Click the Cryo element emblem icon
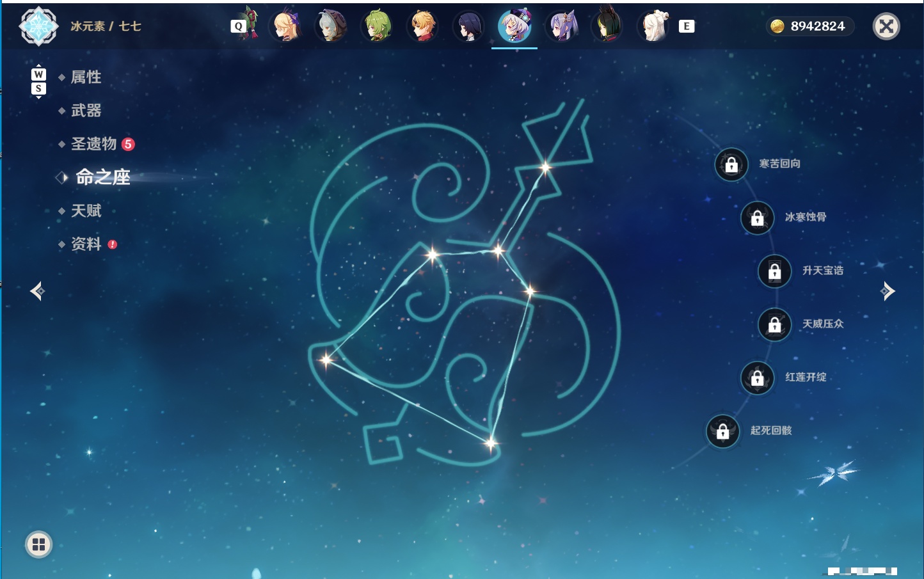This screenshot has width=924, height=579. pos(38,26)
